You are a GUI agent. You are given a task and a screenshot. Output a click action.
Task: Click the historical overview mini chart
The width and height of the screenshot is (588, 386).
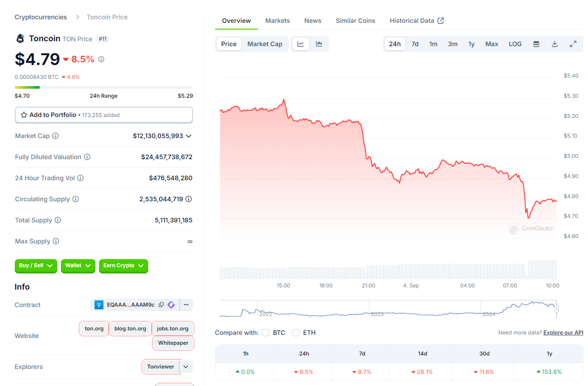388,309
